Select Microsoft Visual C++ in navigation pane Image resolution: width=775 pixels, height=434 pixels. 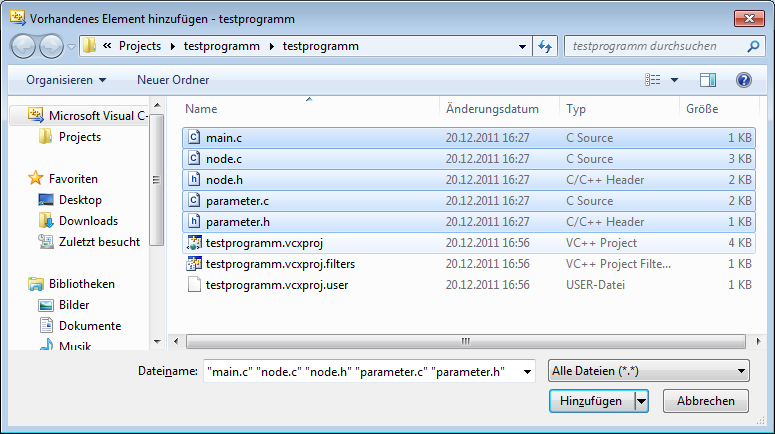click(97, 116)
